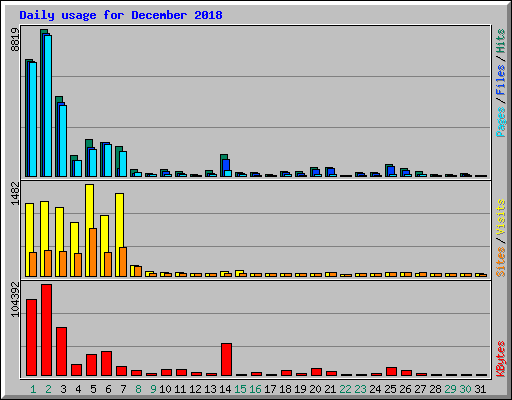Select the orange sites bar for day 5

[93, 252]
